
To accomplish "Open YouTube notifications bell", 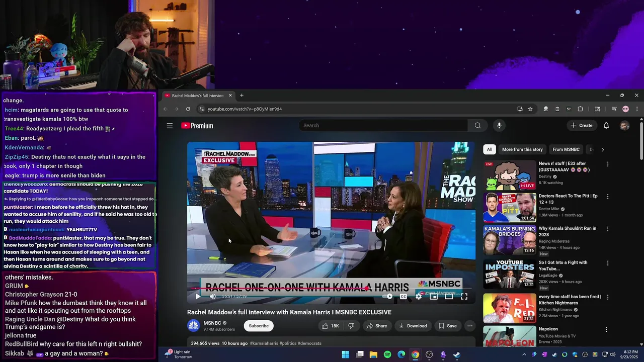I will pyautogui.click(x=606, y=125).
